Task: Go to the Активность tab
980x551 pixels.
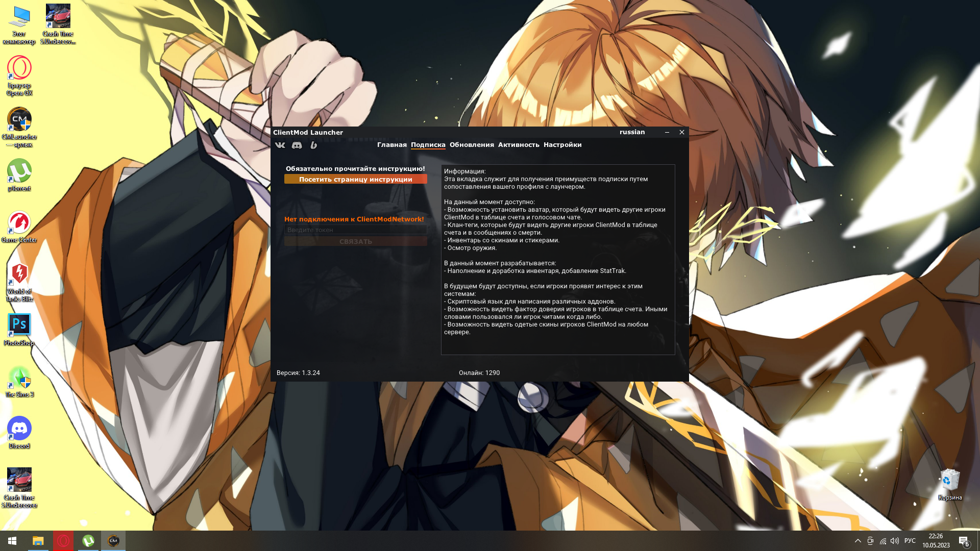Action: click(x=518, y=145)
